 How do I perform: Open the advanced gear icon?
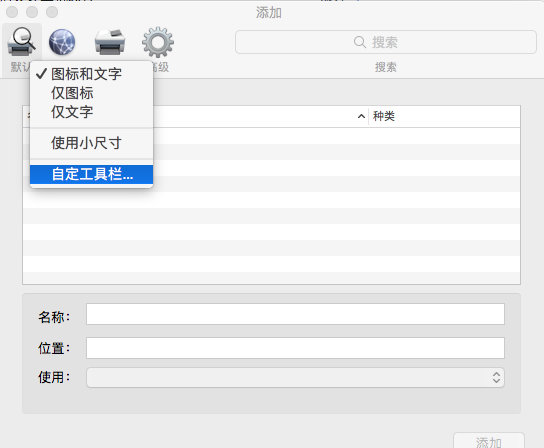(x=158, y=42)
